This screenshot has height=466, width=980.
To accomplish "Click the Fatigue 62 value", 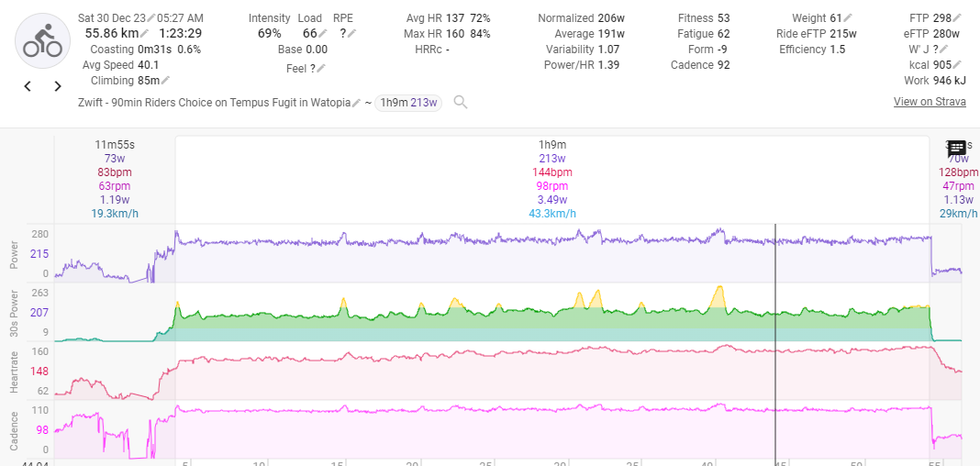I will [x=724, y=34].
